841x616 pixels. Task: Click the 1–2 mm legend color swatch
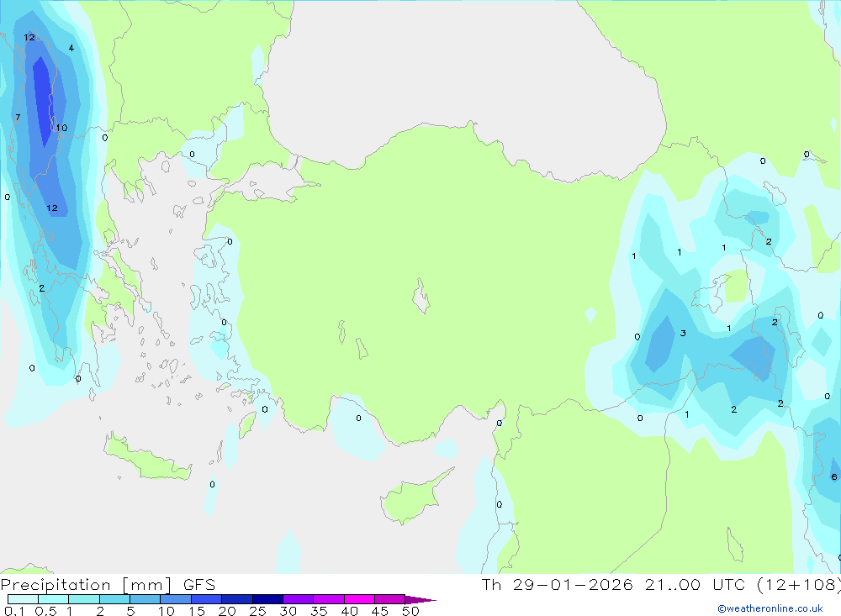83,599
